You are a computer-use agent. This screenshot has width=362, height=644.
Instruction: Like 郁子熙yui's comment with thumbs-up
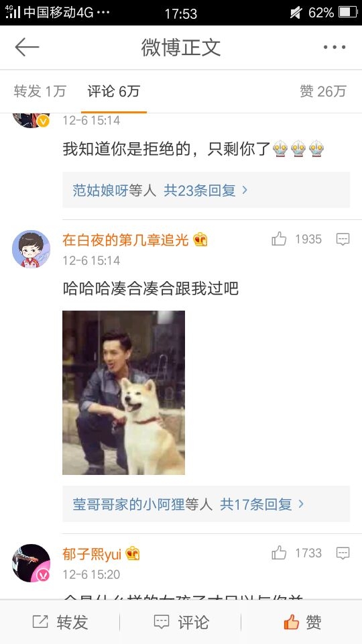pos(279,553)
